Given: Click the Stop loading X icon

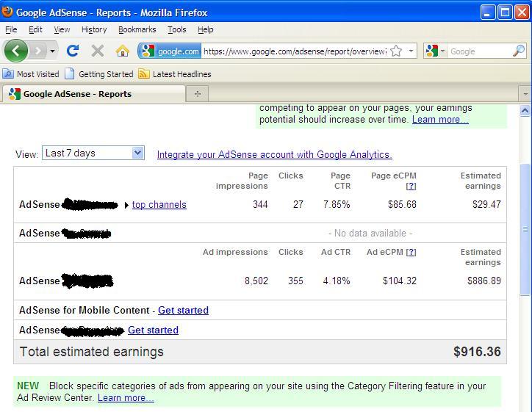Looking at the screenshot, I should (x=97, y=51).
